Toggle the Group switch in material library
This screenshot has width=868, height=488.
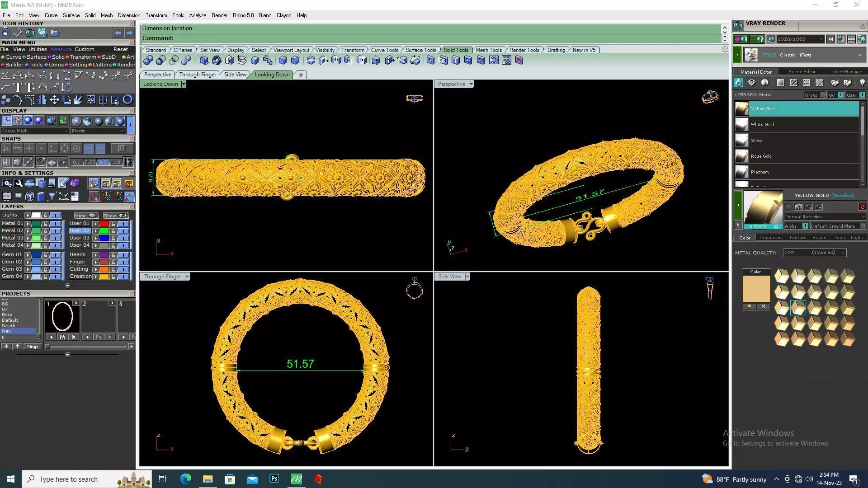(823, 95)
